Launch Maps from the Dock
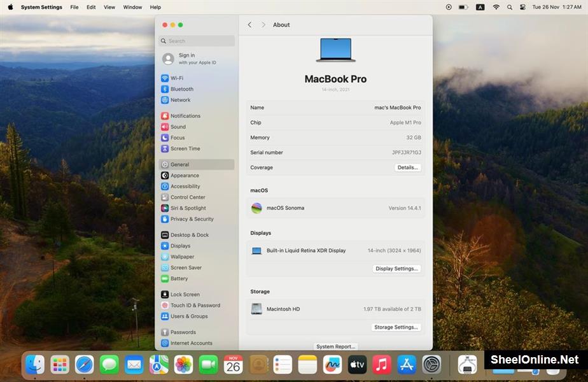The image size is (588, 382). [x=159, y=365]
